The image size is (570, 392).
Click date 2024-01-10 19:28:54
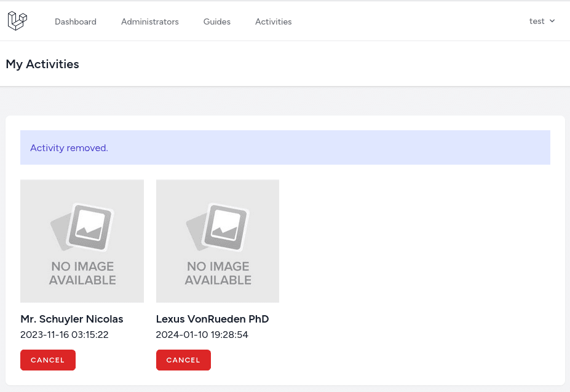[202, 335]
